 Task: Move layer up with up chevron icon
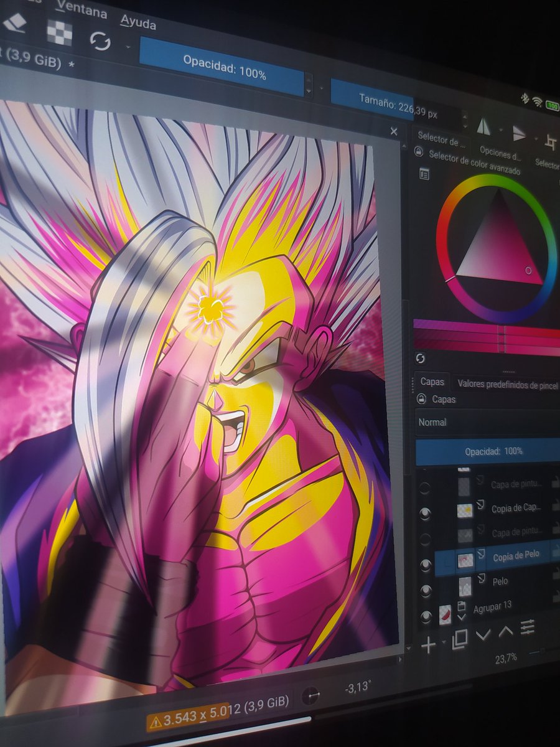505,631
